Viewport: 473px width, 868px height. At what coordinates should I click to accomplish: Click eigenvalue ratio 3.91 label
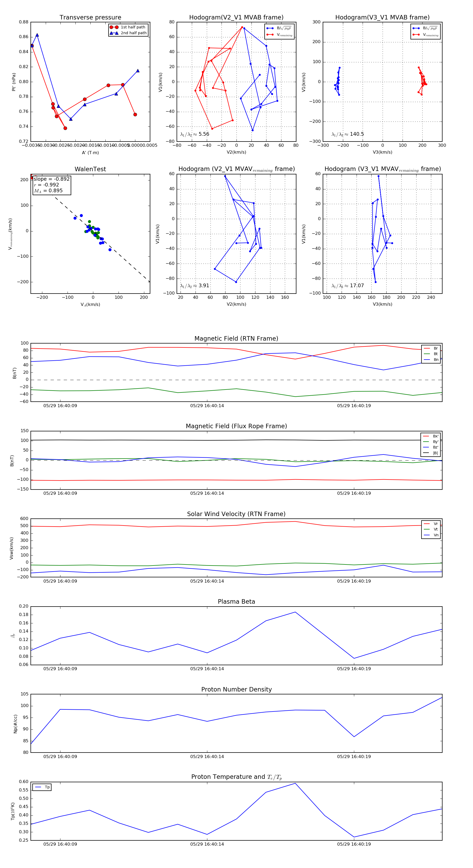(194, 286)
